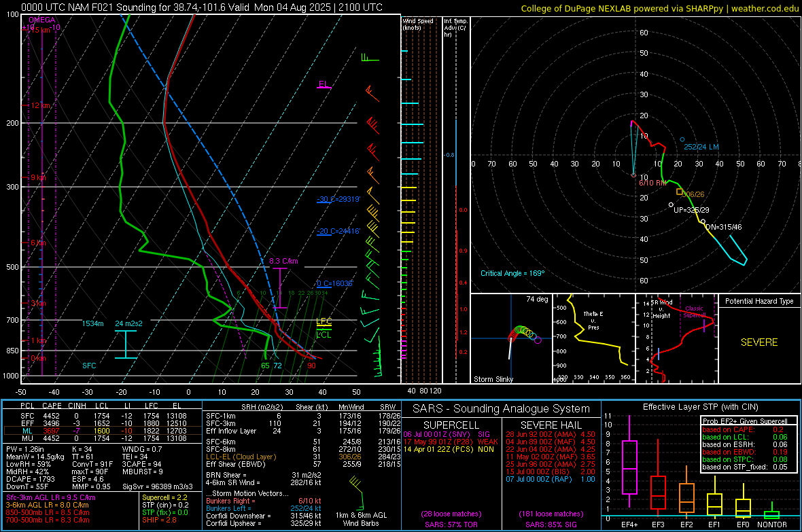Click the 8.3 C/km lapse rate label

click(283, 261)
